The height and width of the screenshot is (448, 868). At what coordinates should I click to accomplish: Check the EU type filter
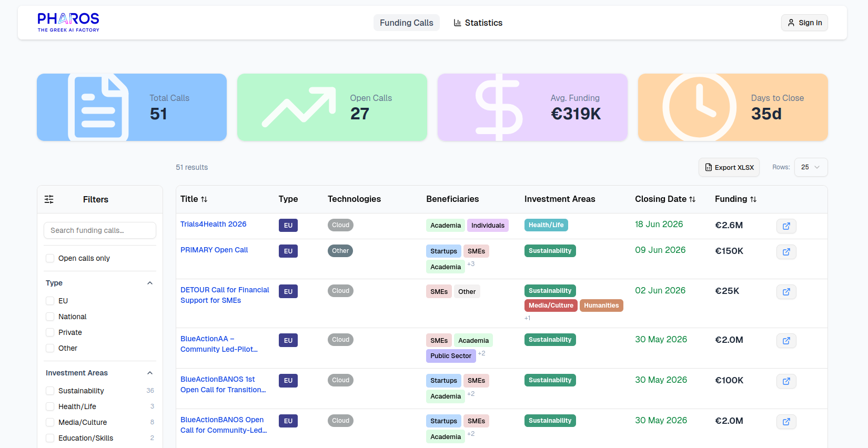tap(50, 301)
